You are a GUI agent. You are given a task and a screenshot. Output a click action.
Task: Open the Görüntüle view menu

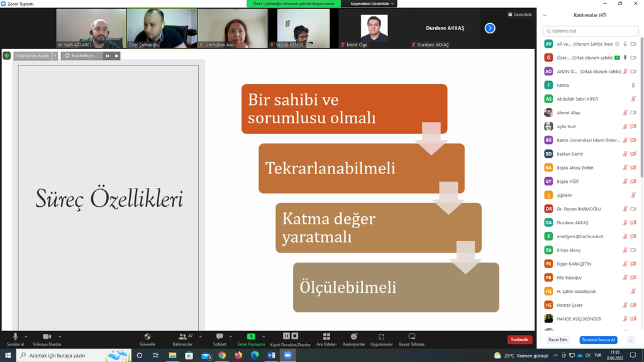(x=519, y=14)
